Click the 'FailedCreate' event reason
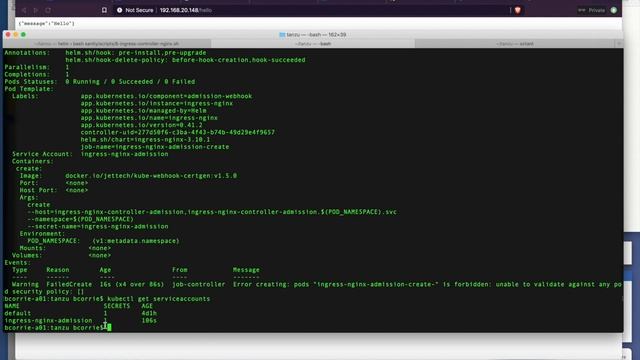This screenshot has height=360, width=640. [x=69, y=284]
